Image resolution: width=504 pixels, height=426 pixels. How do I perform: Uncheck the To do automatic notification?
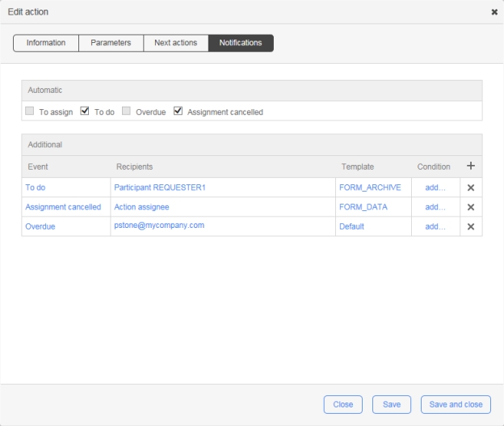coord(85,112)
